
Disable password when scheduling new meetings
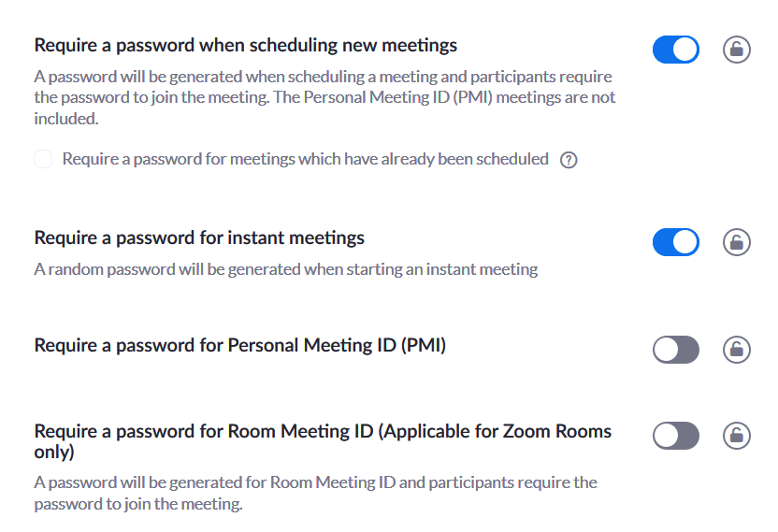point(676,50)
